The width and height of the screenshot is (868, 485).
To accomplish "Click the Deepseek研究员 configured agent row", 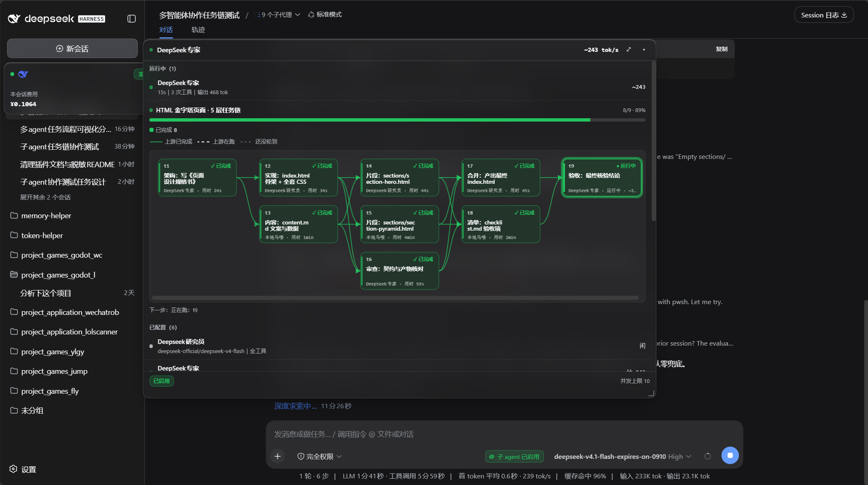I will [397, 346].
